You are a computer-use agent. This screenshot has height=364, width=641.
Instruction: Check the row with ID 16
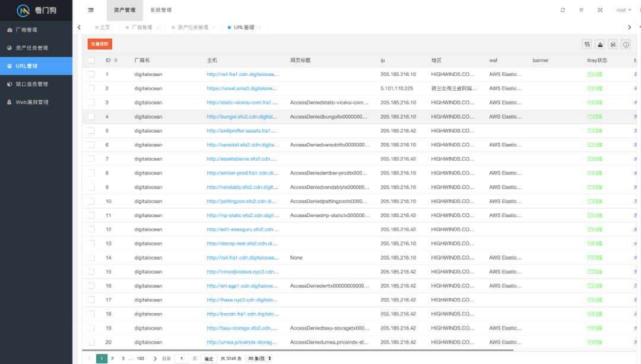pos(91,286)
